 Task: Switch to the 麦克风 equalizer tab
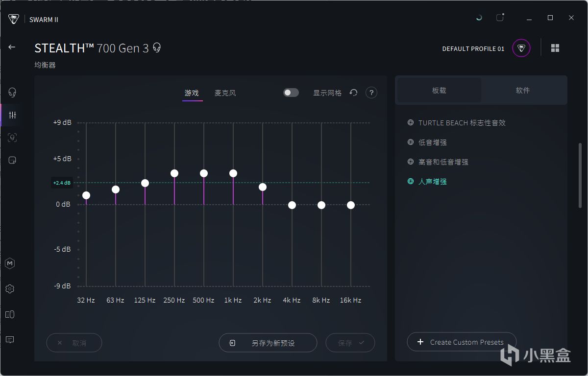[x=225, y=93]
